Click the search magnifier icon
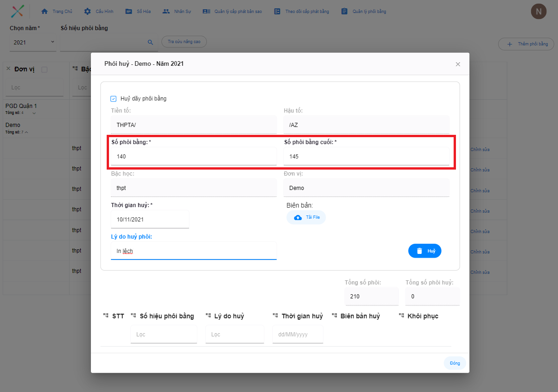558x392 pixels. click(x=150, y=42)
